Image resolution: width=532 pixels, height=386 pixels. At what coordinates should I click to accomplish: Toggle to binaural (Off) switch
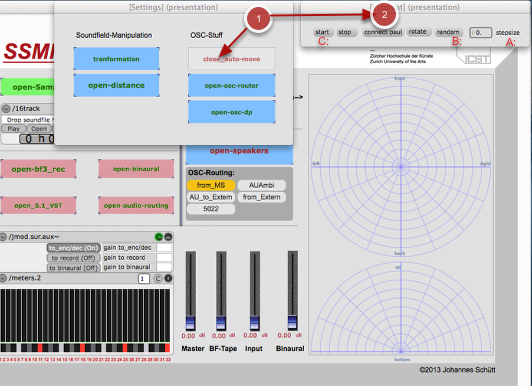click(x=74, y=268)
